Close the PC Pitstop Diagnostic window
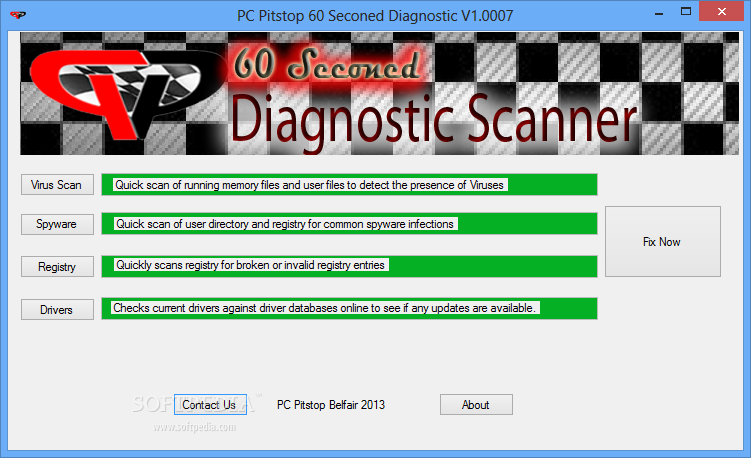The image size is (751, 458). click(722, 11)
